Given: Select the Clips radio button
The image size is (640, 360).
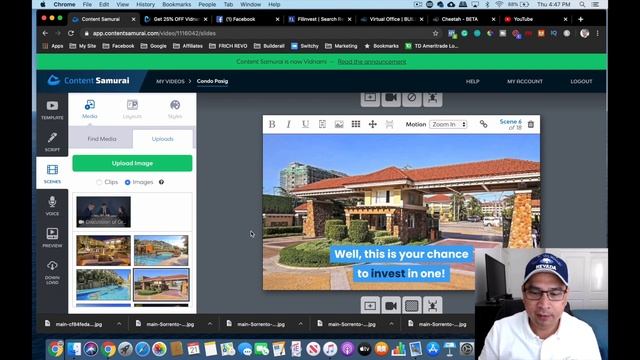Looking at the screenshot, I should point(99,182).
